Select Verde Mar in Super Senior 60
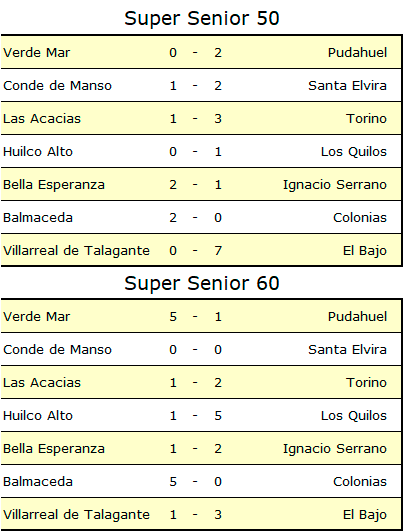Image resolution: width=403 pixels, height=531 pixels. point(37,317)
